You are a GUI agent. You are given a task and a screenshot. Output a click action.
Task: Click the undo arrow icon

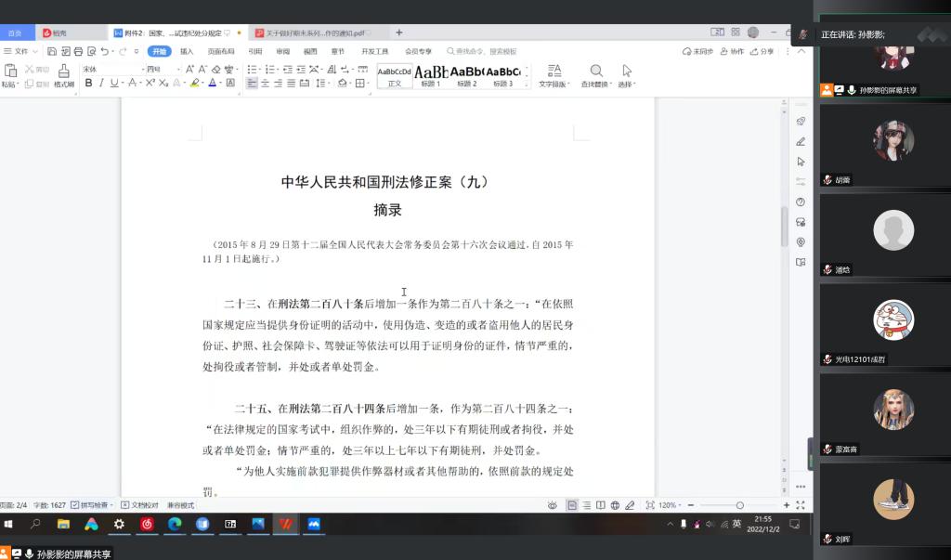tap(105, 51)
